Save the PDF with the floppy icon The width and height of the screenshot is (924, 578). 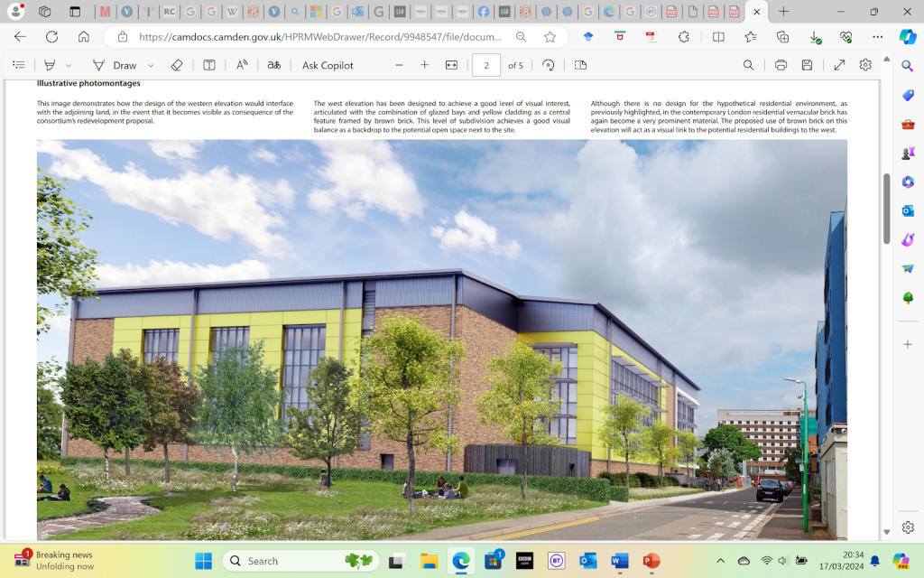click(x=807, y=65)
